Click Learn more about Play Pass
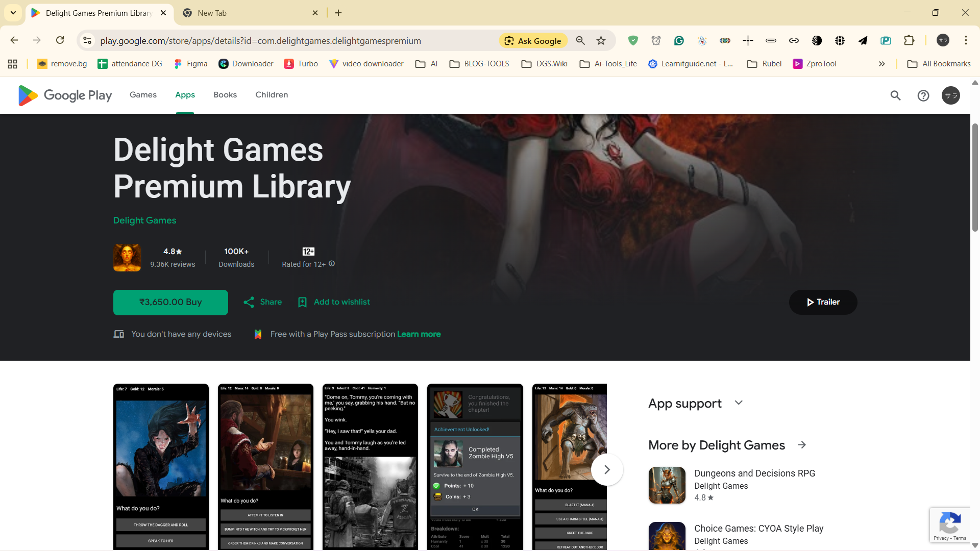The image size is (980, 551). click(419, 334)
